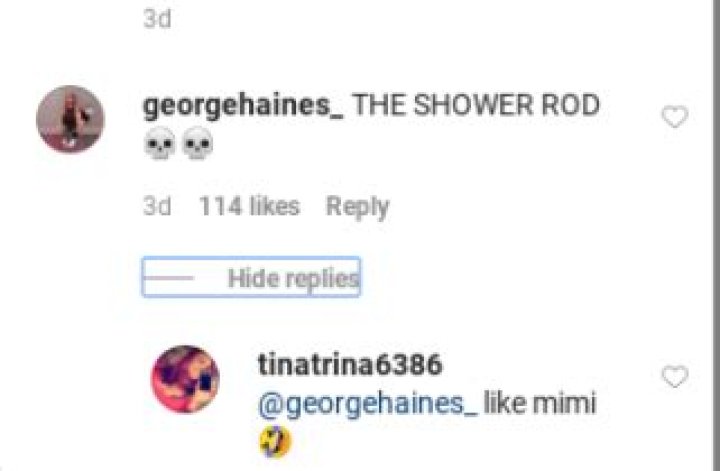
Task: Click the laughing emoji under like mimi
Action: click(275, 442)
